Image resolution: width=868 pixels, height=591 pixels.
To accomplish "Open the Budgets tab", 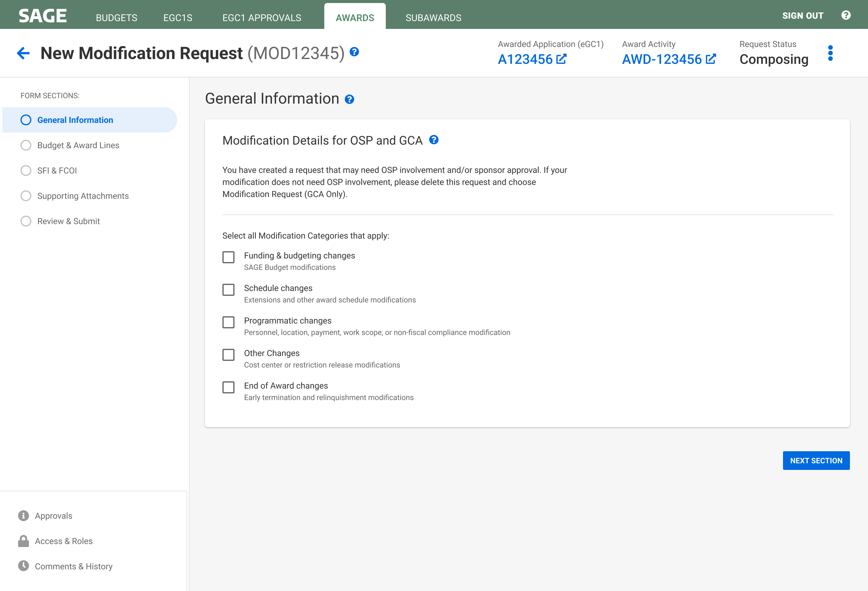I will [116, 17].
